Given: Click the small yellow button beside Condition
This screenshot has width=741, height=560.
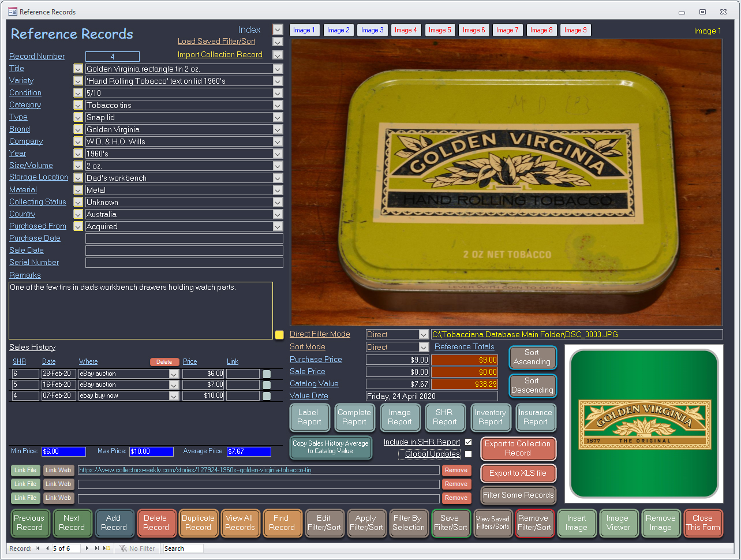Looking at the screenshot, I should [78, 93].
